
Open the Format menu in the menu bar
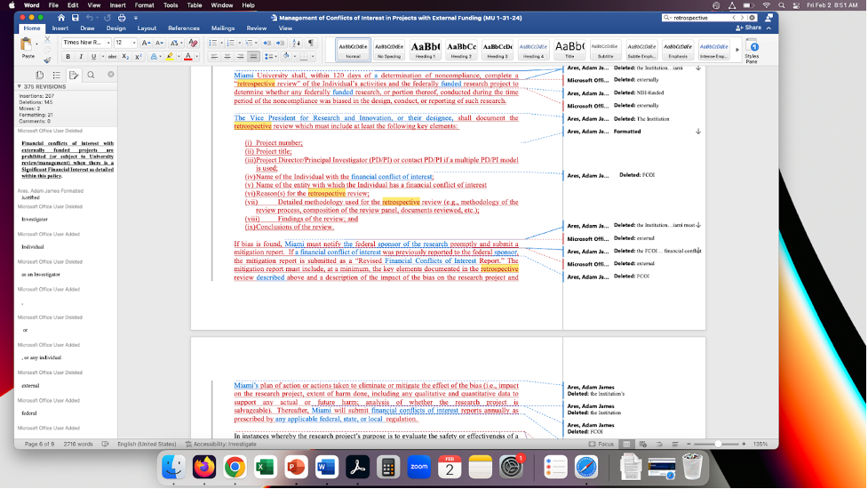[x=144, y=5]
